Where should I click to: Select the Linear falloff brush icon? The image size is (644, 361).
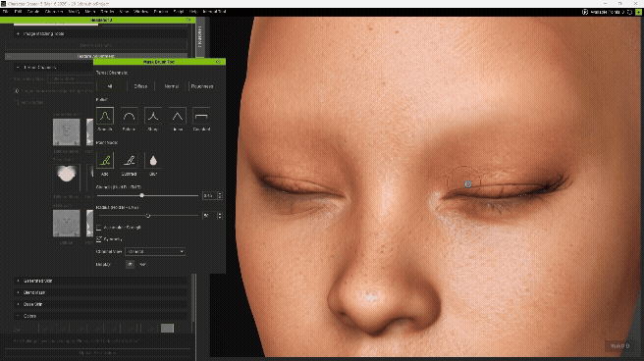[x=178, y=116]
